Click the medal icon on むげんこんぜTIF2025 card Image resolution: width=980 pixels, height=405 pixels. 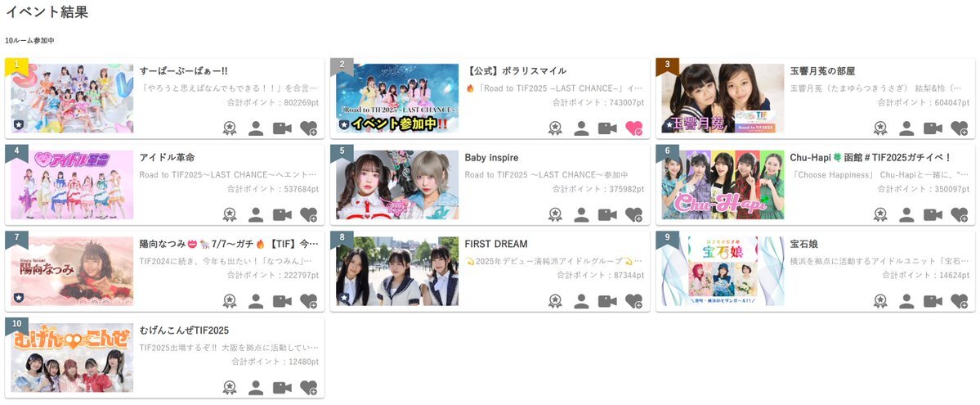coord(230,388)
